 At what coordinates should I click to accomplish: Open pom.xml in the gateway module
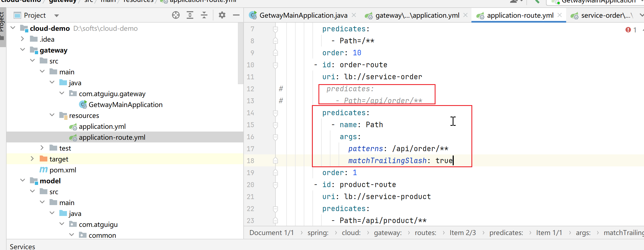(x=63, y=170)
